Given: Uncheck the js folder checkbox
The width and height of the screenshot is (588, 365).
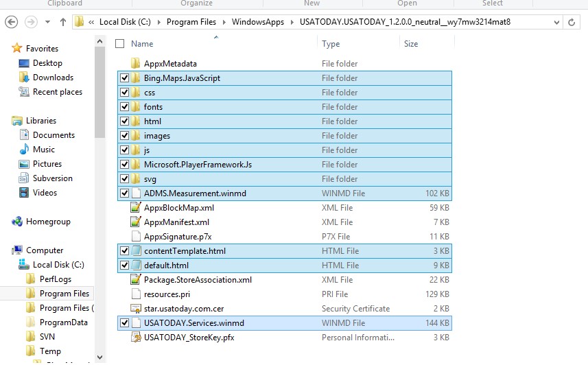Looking at the screenshot, I should click(x=124, y=150).
